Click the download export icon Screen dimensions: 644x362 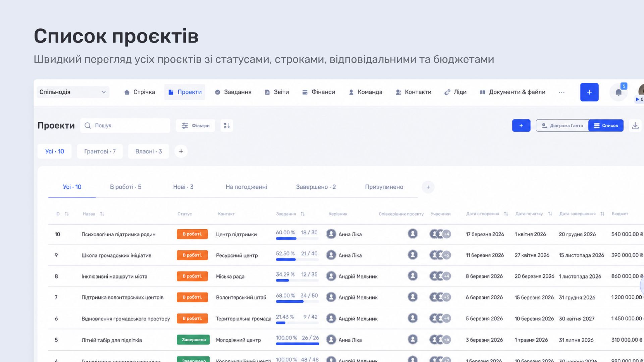[635, 126]
